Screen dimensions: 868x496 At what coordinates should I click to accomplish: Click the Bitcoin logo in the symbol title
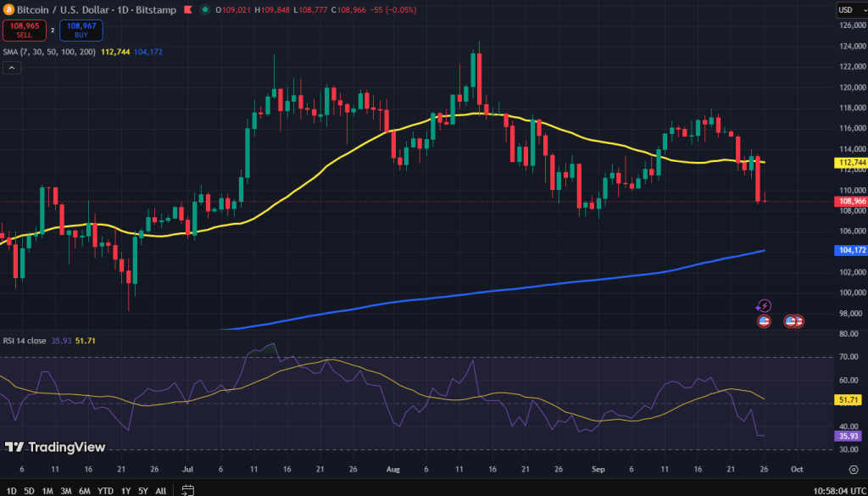click(x=8, y=9)
